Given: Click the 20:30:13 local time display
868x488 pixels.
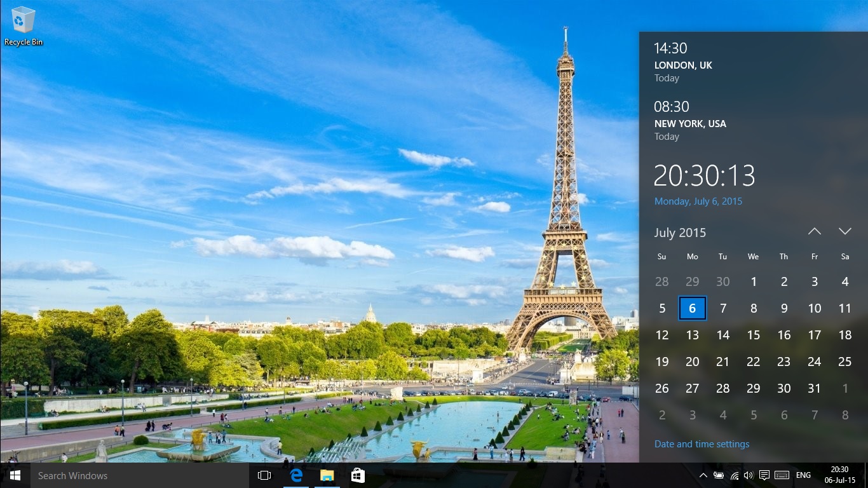Looking at the screenshot, I should point(705,176).
